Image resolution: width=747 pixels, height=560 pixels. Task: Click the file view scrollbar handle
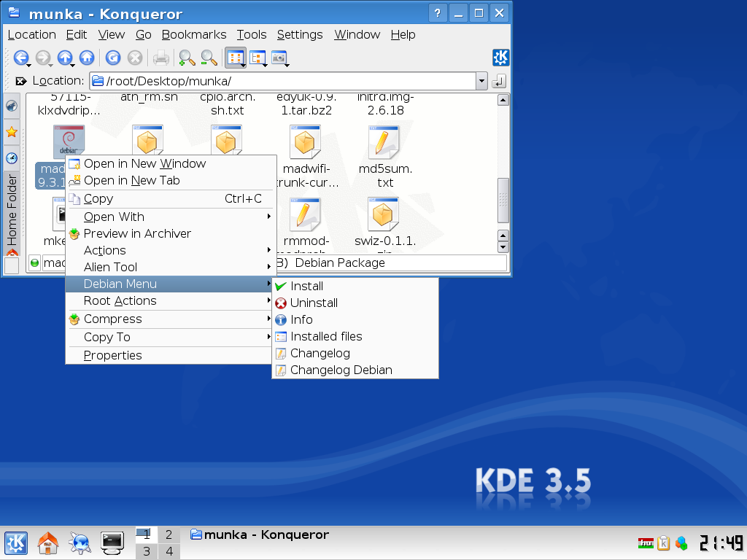503,201
